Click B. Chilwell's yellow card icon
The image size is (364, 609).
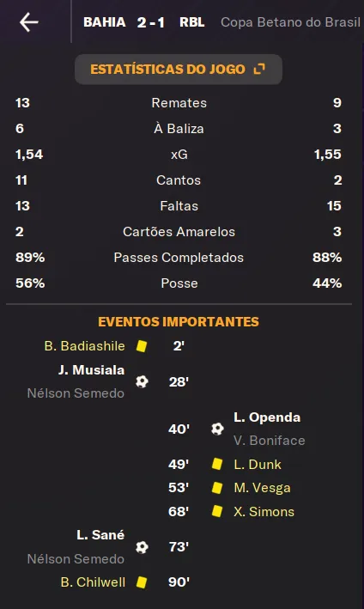click(142, 582)
